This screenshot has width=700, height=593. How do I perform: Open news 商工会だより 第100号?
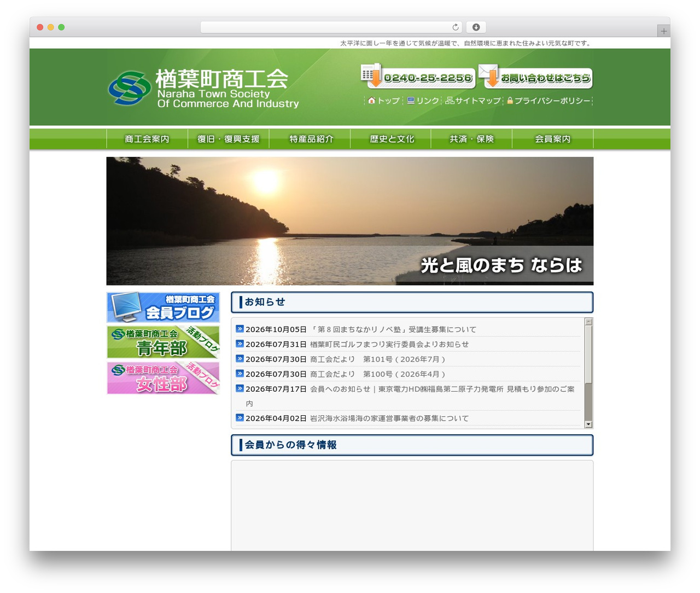(378, 374)
